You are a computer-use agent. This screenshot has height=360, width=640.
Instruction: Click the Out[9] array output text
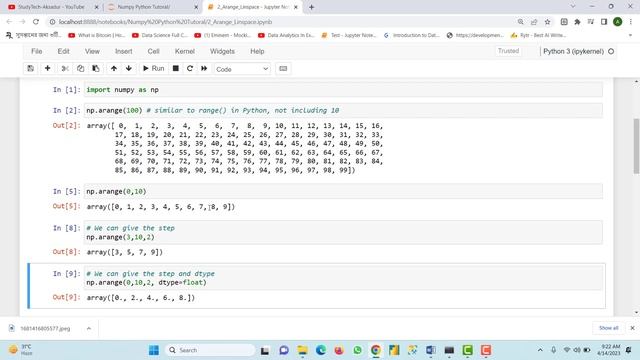(x=140, y=298)
